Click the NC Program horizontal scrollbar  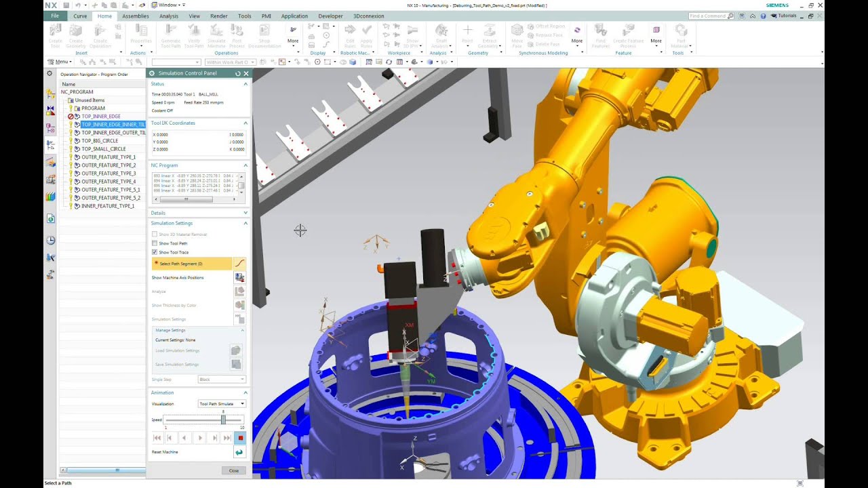click(195, 200)
